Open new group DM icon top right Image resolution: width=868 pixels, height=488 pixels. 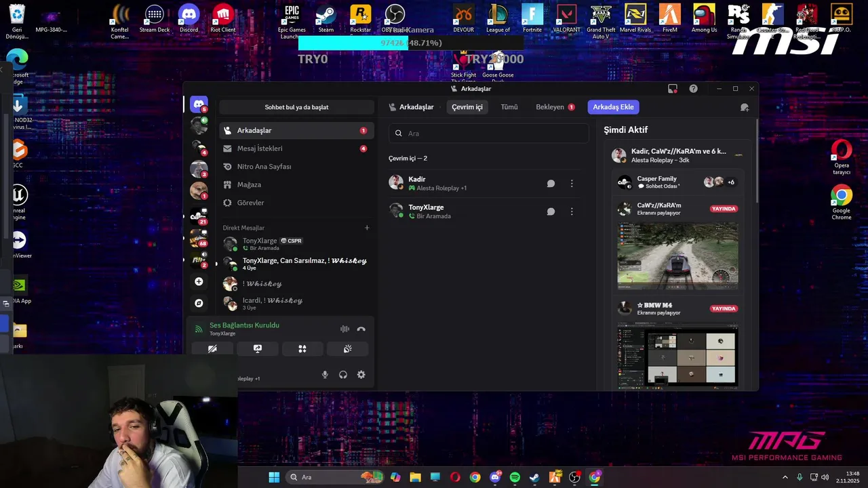tap(745, 107)
